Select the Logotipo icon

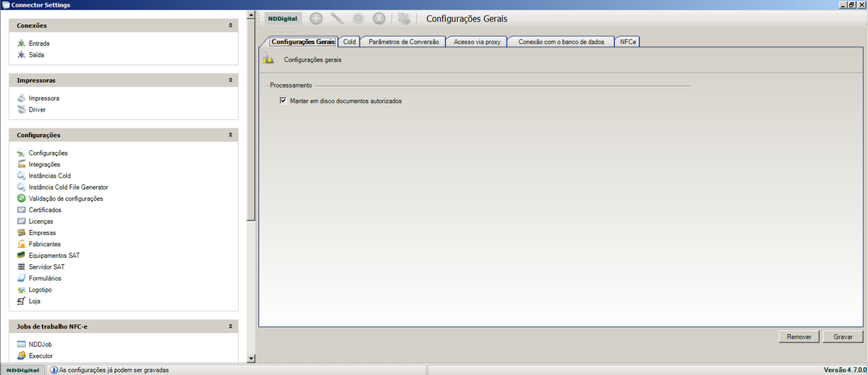22,289
